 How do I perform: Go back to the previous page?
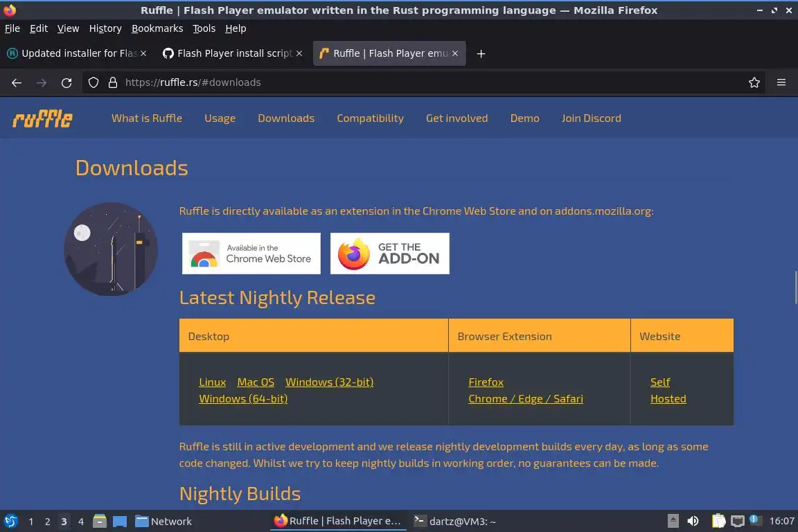point(17,82)
